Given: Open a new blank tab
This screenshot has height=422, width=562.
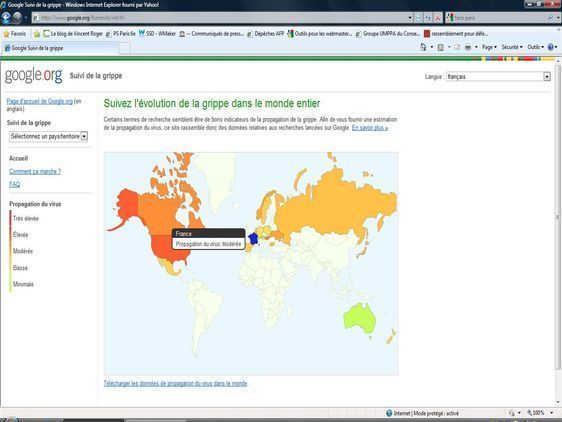Looking at the screenshot, I should pyautogui.click(x=125, y=48).
